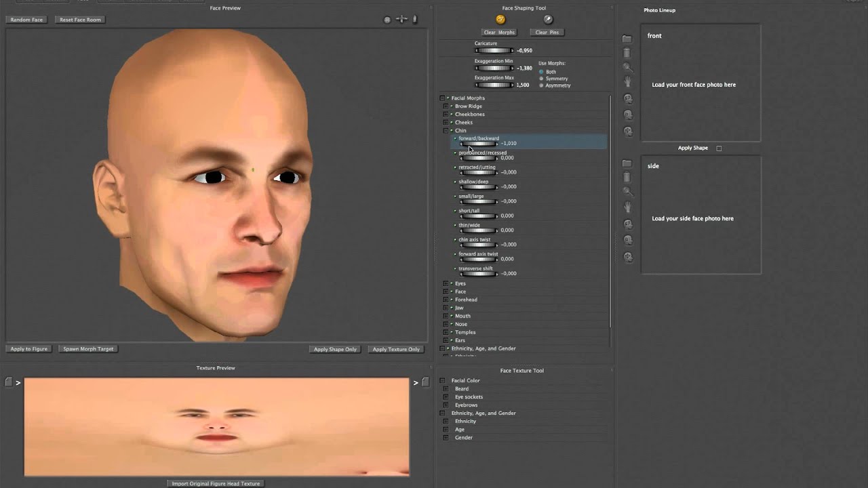Click the zoom camera icon in Face Preview

pos(415,20)
